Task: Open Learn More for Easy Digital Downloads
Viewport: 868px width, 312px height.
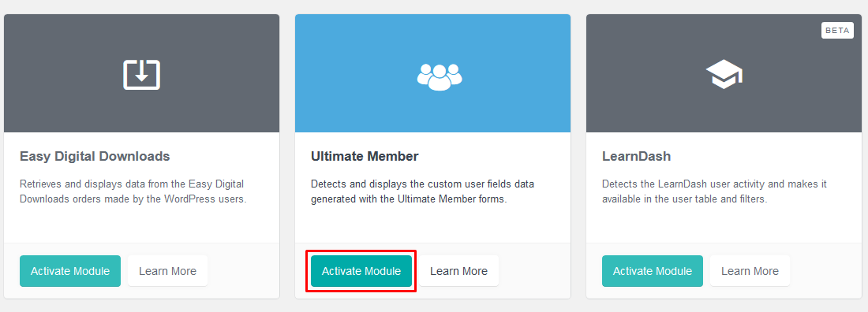Action: 168,271
